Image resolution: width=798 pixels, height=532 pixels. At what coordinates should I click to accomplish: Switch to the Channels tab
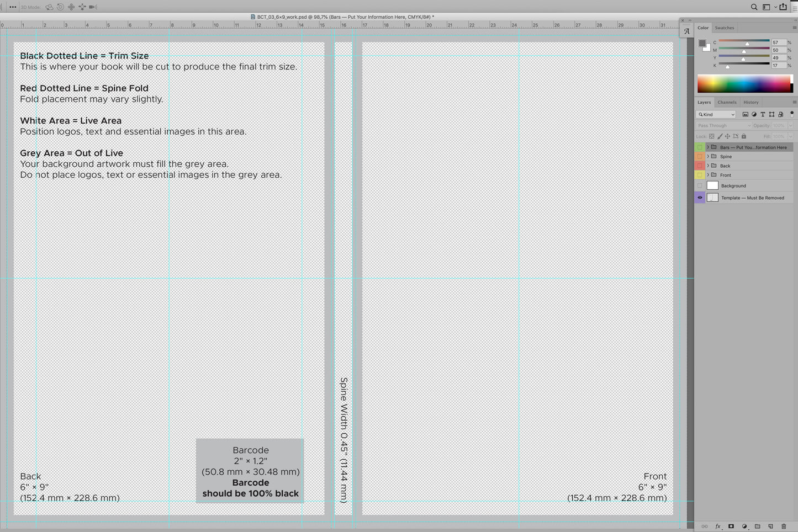727,102
